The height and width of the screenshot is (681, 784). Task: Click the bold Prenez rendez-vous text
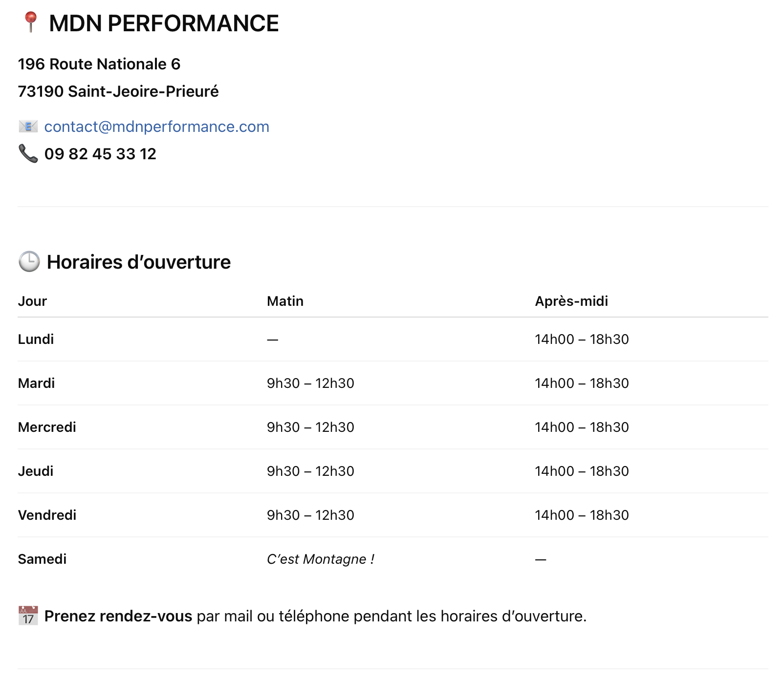tap(118, 616)
